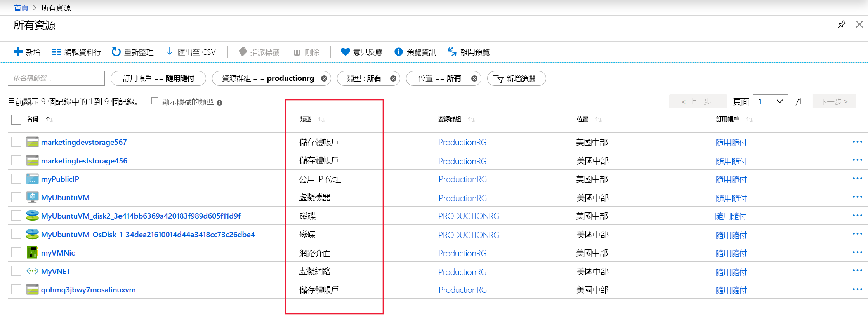Sort by 訂用帳戶 column arrows
Screen dimensions: 868x332
pos(750,119)
